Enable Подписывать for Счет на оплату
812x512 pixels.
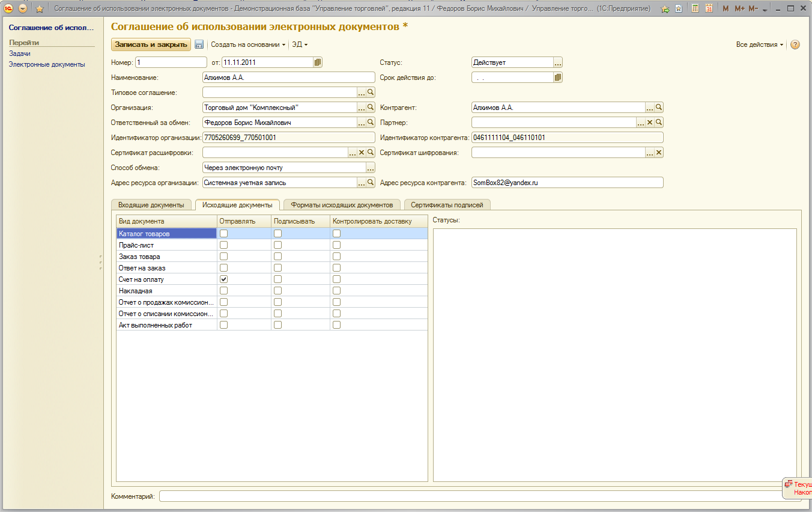278,279
